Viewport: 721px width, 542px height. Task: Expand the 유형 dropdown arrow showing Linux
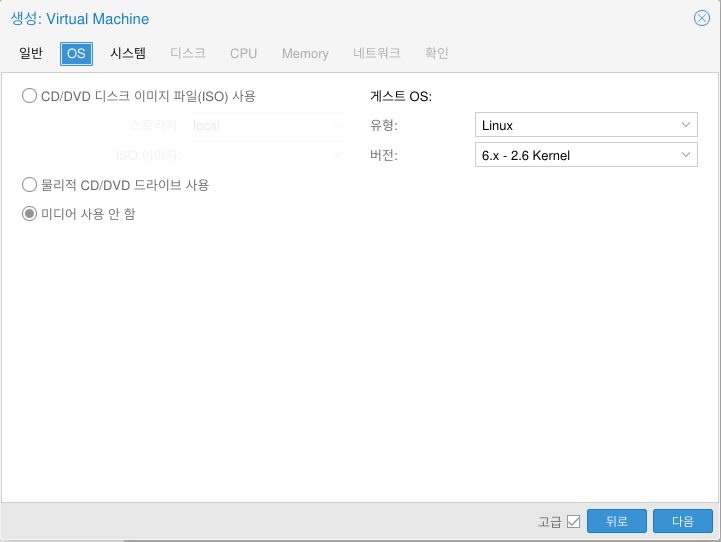(x=686, y=125)
